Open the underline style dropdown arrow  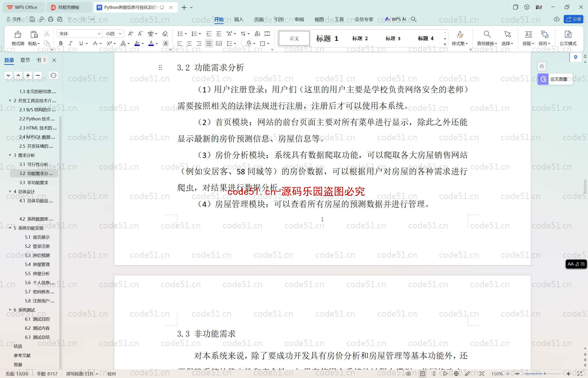[87, 43]
